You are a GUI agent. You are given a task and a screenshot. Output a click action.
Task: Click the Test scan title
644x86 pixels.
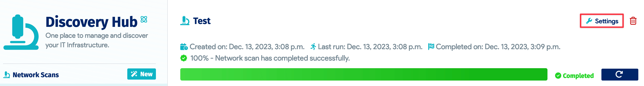click(202, 21)
